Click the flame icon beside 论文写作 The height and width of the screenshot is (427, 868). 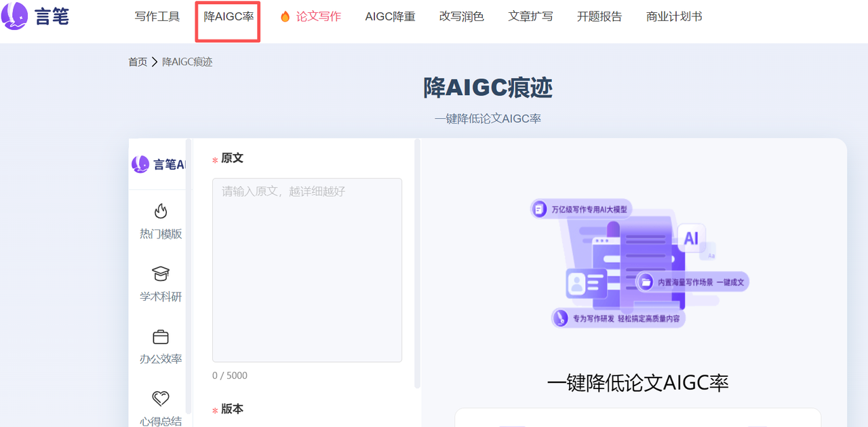[285, 17]
